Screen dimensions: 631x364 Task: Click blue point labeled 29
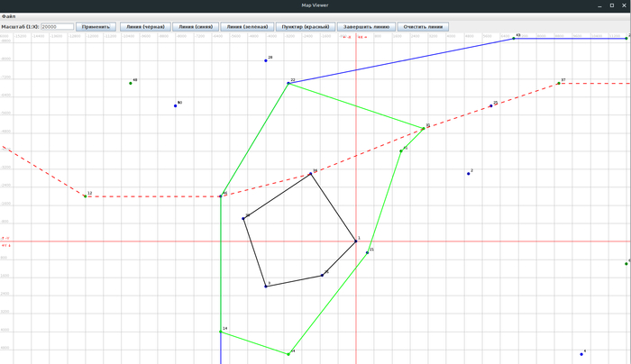(x=266, y=60)
